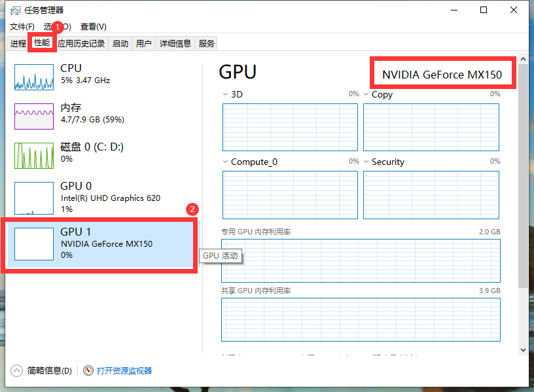Click the scroll down arrow
The width and height of the screenshot is (534, 392).
point(523,349)
